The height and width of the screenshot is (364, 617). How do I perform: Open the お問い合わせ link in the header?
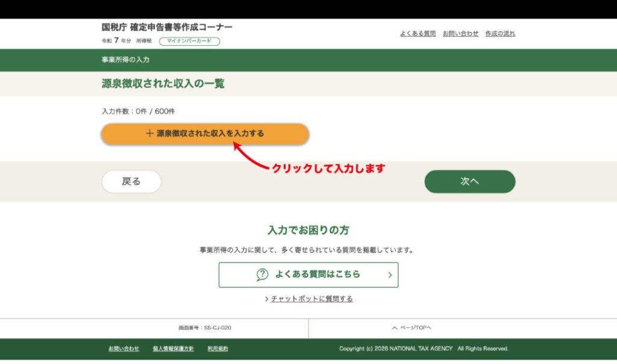pyautogui.click(x=460, y=34)
